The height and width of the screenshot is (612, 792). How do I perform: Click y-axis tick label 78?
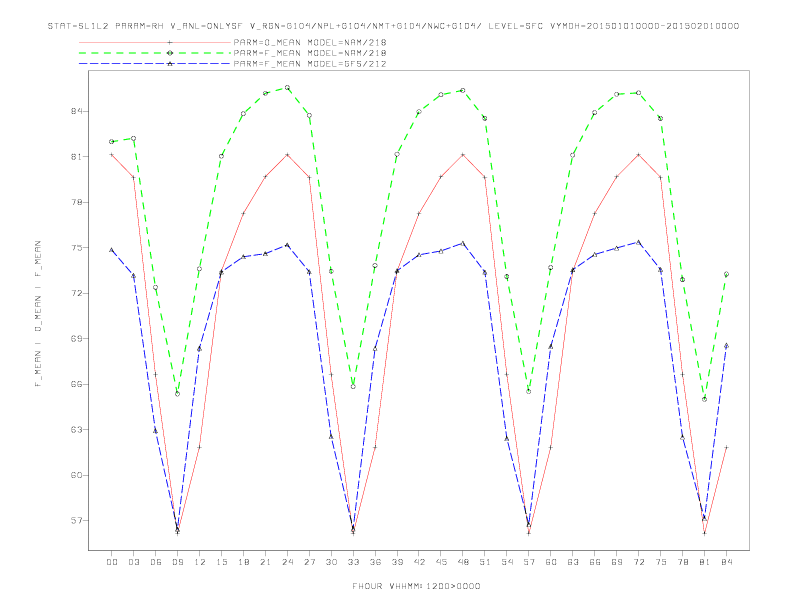[x=76, y=202]
